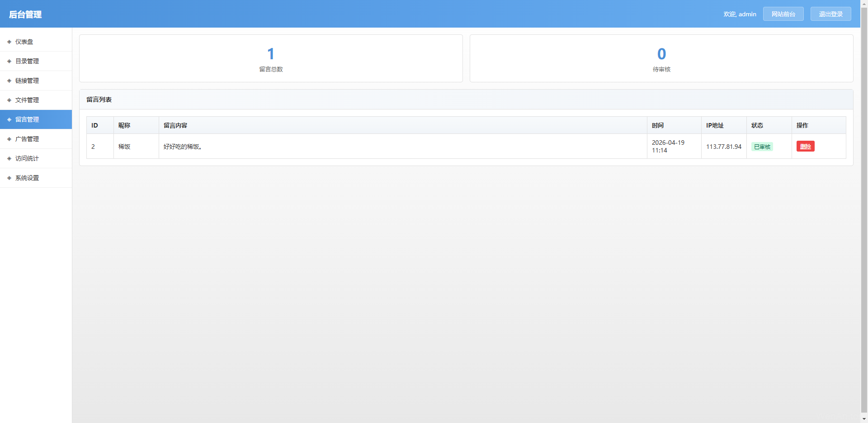
Task: Delete the message using red 删除 button
Action: coord(805,147)
